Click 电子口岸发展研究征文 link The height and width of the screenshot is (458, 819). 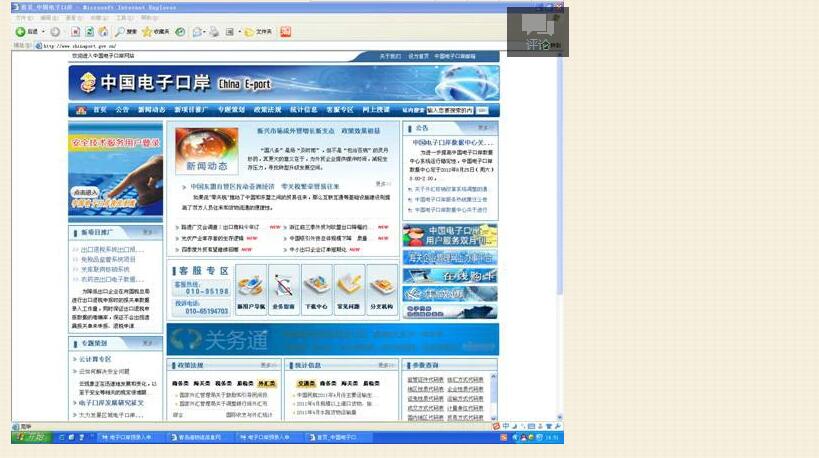tap(111, 403)
